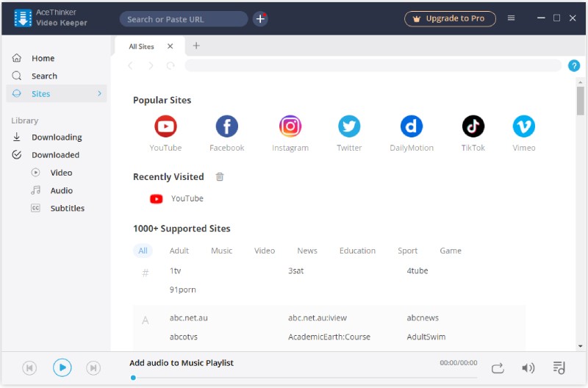This screenshot has height=388, width=588.
Task: Mute the player volume speaker
Action: tap(528, 368)
